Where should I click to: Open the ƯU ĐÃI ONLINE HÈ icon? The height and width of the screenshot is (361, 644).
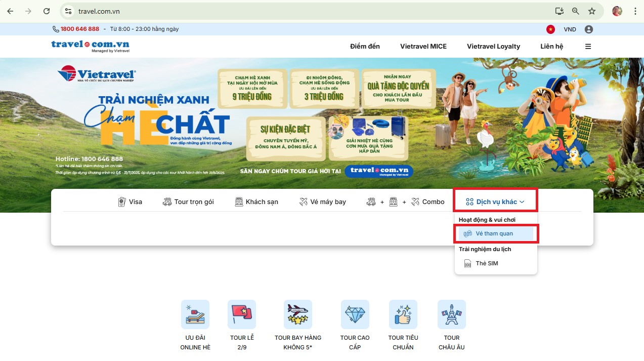pos(195,314)
